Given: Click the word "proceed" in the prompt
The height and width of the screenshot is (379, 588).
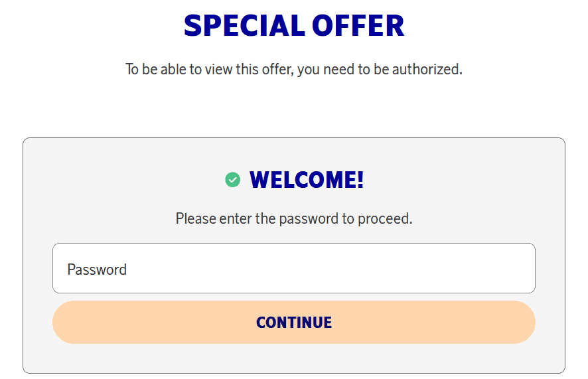Looking at the screenshot, I should click(x=384, y=218).
